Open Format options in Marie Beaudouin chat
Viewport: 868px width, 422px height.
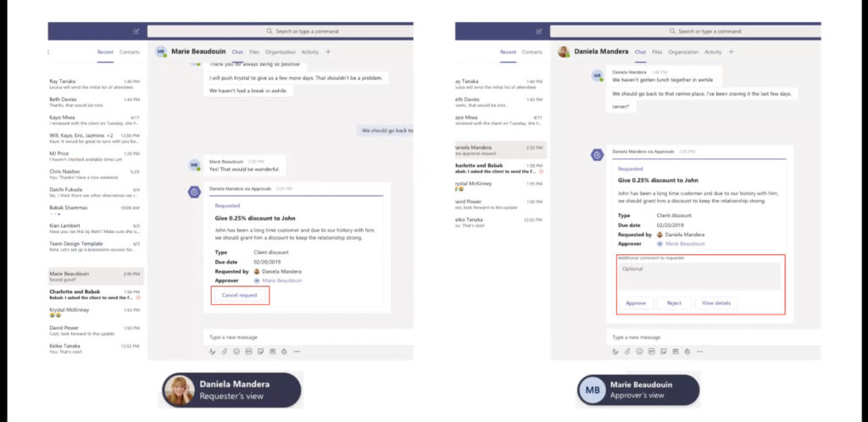(212, 351)
